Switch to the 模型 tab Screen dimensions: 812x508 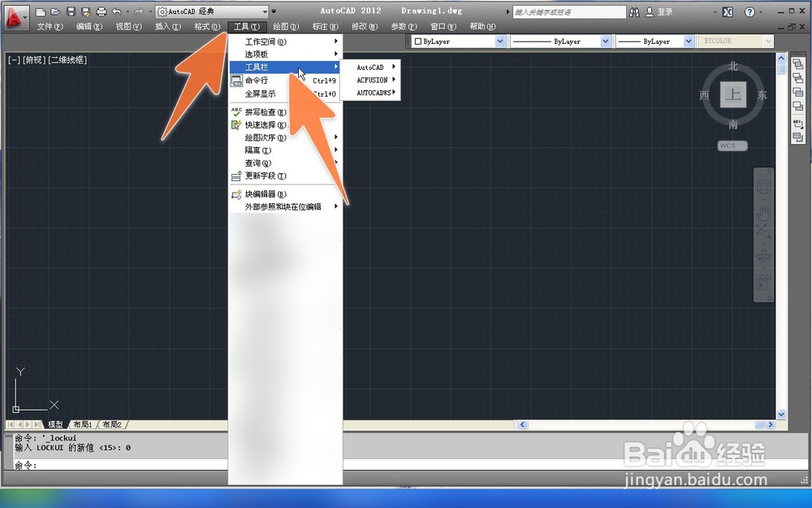pyautogui.click(x=55, y=424)
